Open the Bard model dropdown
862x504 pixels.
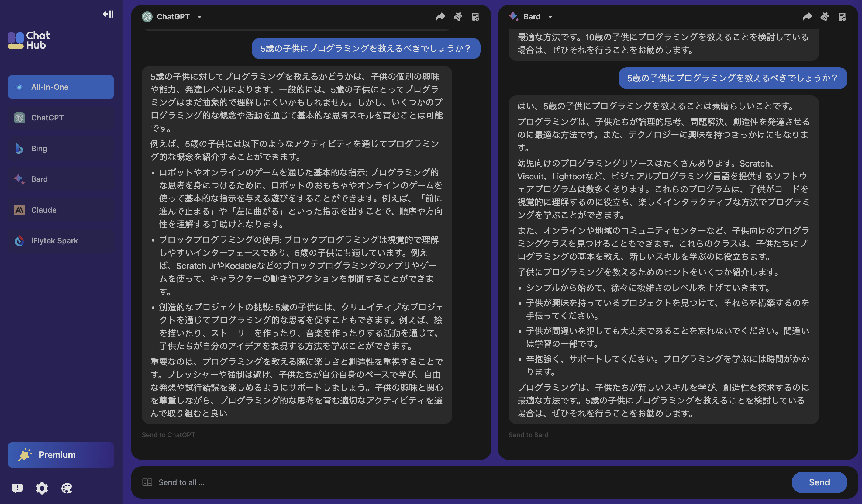tap(551, 16)
